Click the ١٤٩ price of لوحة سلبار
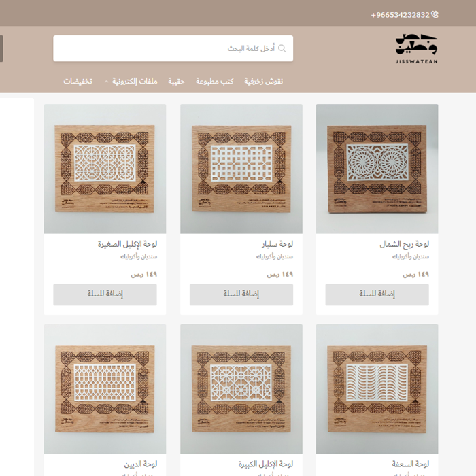476x476 pixels. pyautogui.click(x=279, y=275)
